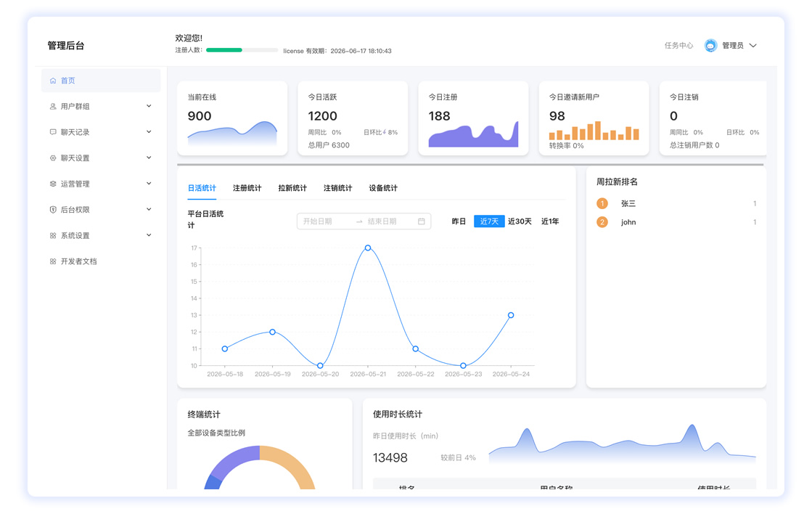Click the 2026-05-21 peak data point

point(368,248)
